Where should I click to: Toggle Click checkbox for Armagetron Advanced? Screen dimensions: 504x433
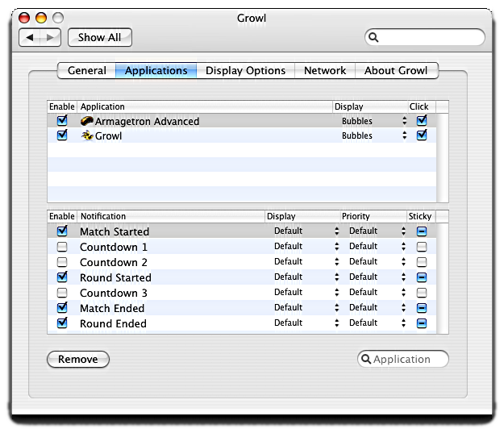tap(422, 121)
